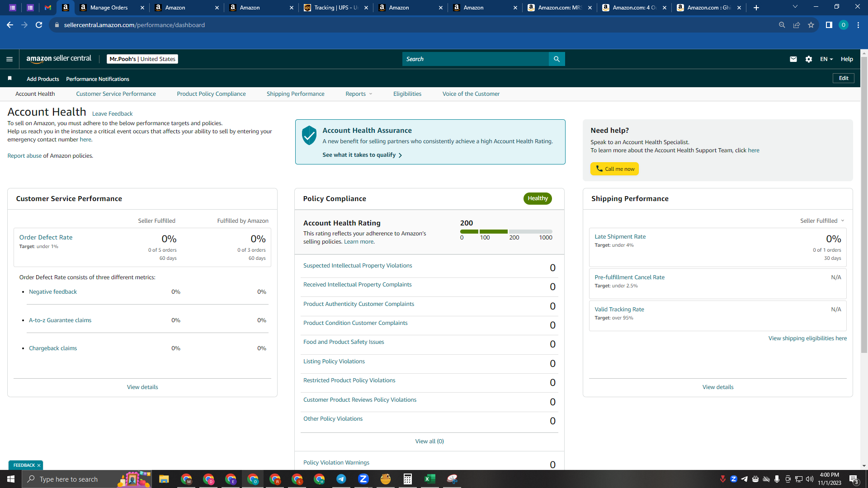This screenshot has width=868, height=488.
Task: Reload the page with the refresh icon
Action: [x=39, y=25]
